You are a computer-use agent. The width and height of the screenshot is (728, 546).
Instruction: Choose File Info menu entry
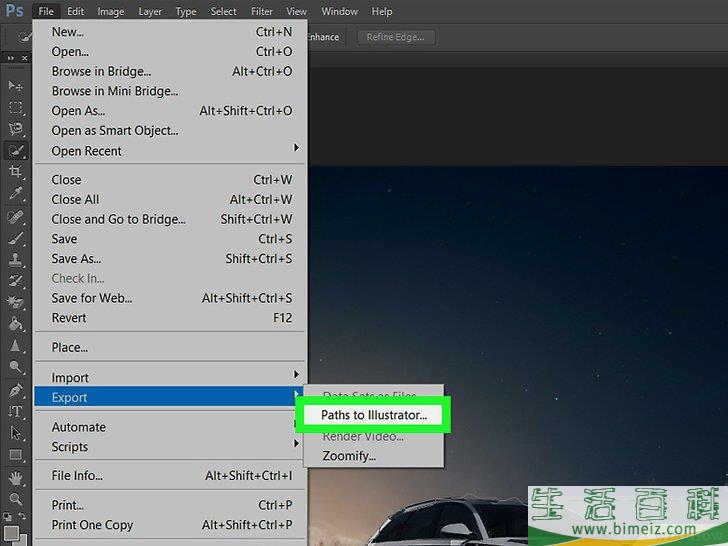pos(170,475)
